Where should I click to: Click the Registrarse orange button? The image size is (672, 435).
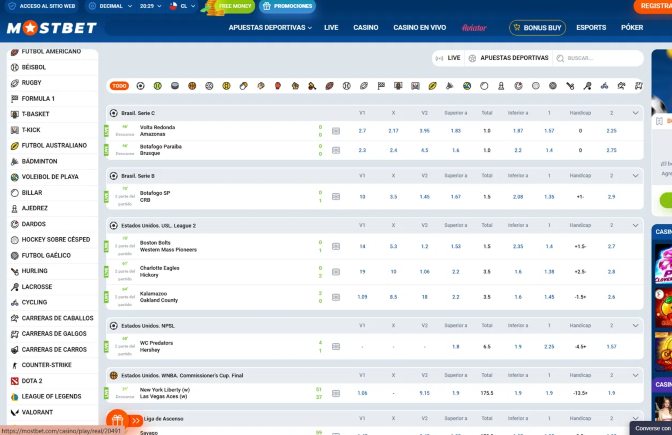pos(653,6)
